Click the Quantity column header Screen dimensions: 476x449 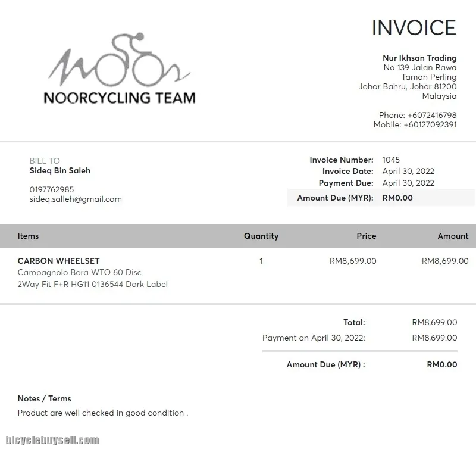[261, 236]
